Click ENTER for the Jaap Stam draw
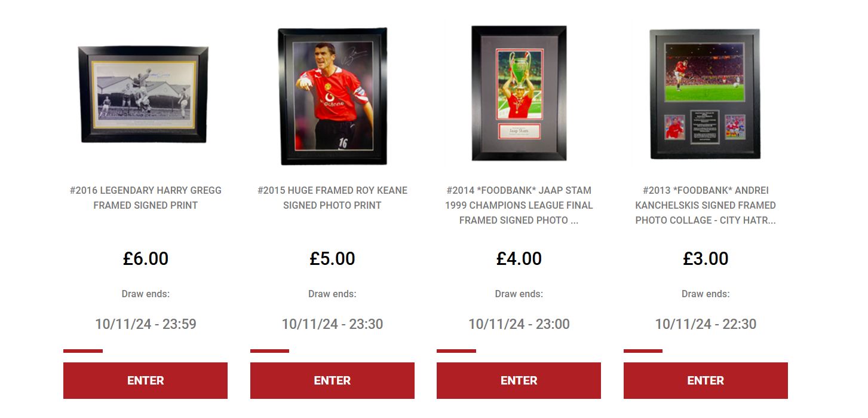 click(519, 380)
